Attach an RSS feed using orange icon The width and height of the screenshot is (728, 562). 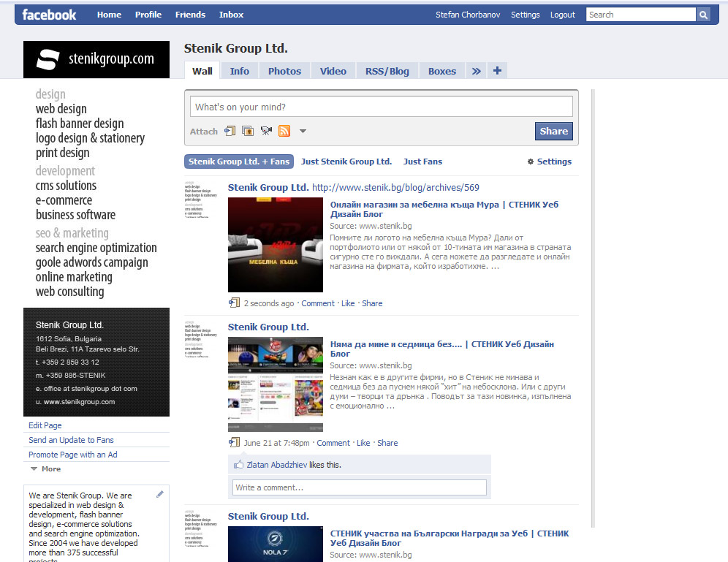(x=284, y=132)
